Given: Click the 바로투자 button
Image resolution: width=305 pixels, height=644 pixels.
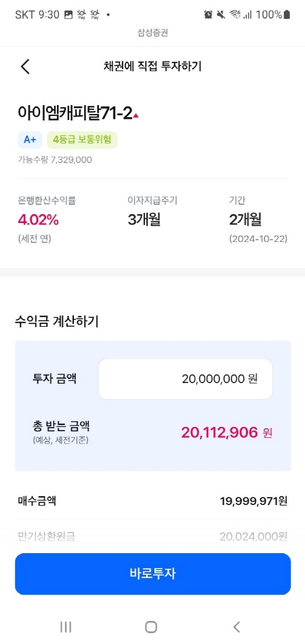Looking at the screenshot, I should click(152, 573).
